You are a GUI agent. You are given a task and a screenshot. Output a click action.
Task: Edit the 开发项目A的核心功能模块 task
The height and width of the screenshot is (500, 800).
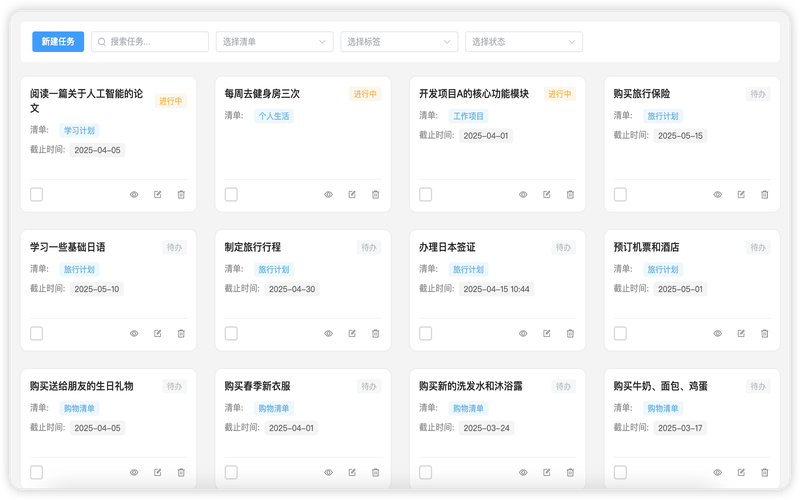[546, 194]
